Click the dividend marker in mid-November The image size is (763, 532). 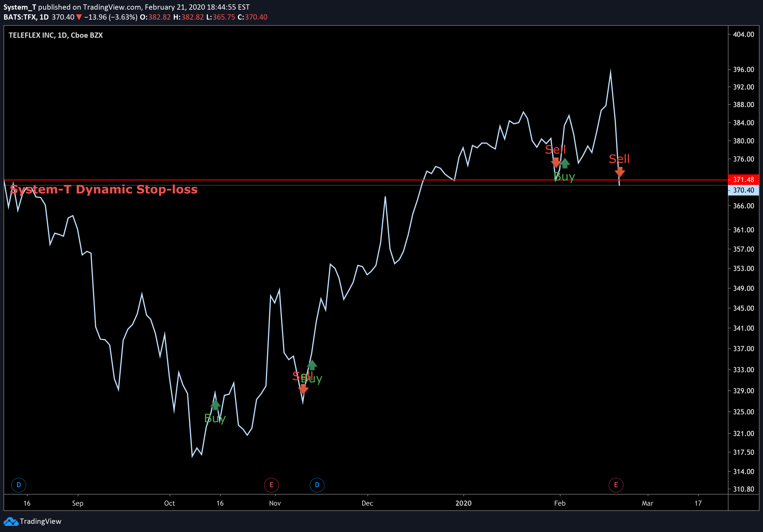coord(317,485)
